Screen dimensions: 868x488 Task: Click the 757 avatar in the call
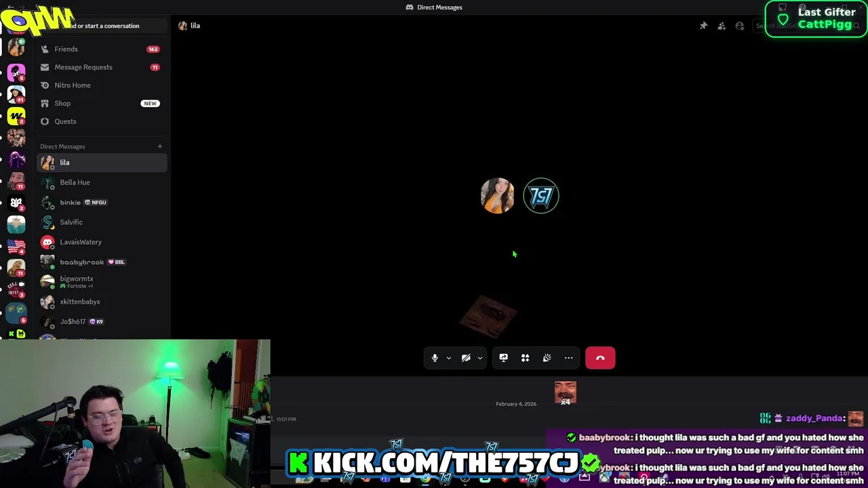click(541, 196)
